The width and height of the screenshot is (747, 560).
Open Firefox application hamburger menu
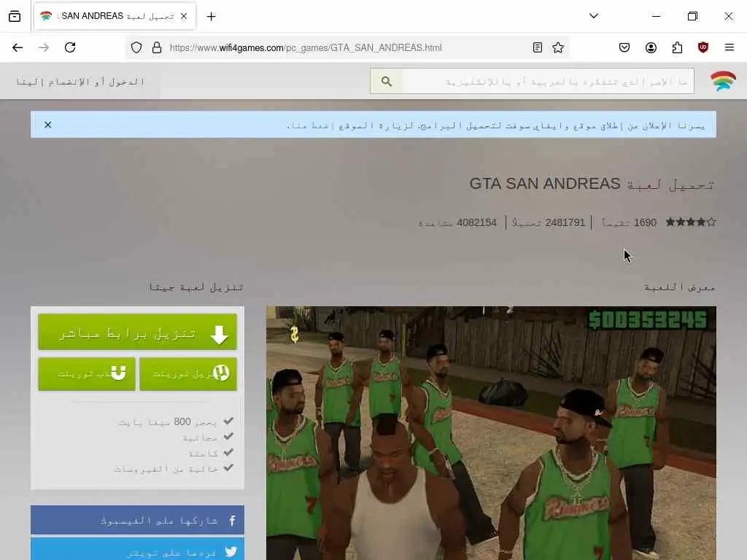pyautogui.click(x=729, y=47)
